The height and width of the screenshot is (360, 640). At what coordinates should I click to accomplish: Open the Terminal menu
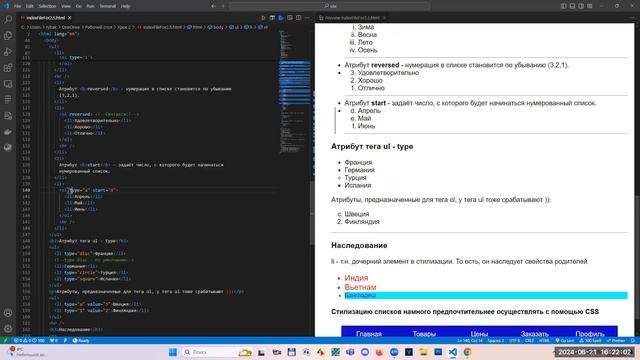108,6
